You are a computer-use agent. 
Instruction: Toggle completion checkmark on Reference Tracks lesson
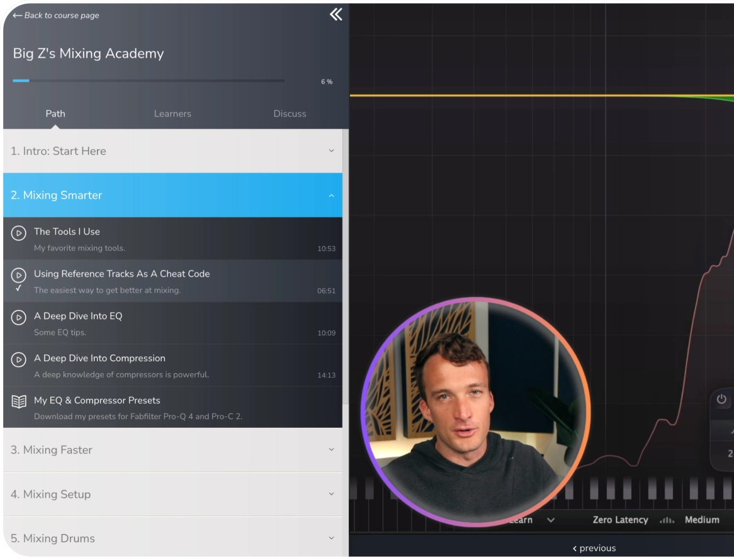(18, 288)
